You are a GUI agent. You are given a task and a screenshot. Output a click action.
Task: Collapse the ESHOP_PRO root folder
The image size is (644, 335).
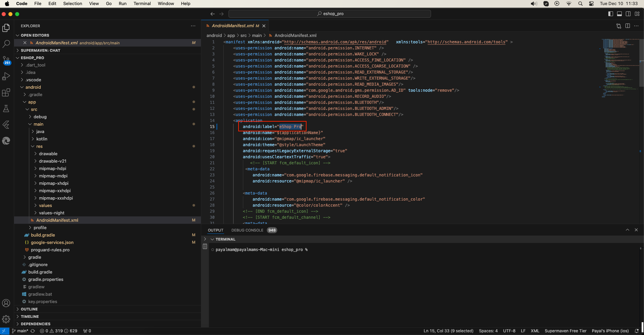[108, 58]
